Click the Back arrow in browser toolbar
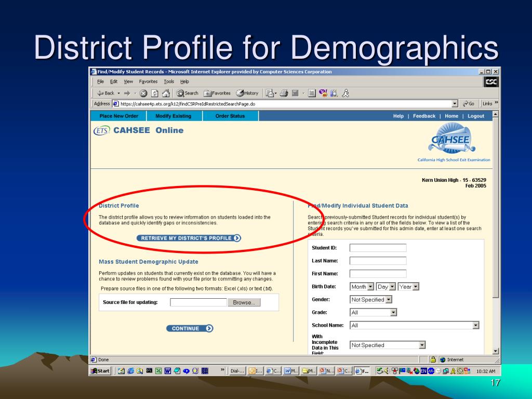The height and width of the screenshot is (399, 532). tap(106, 93)
